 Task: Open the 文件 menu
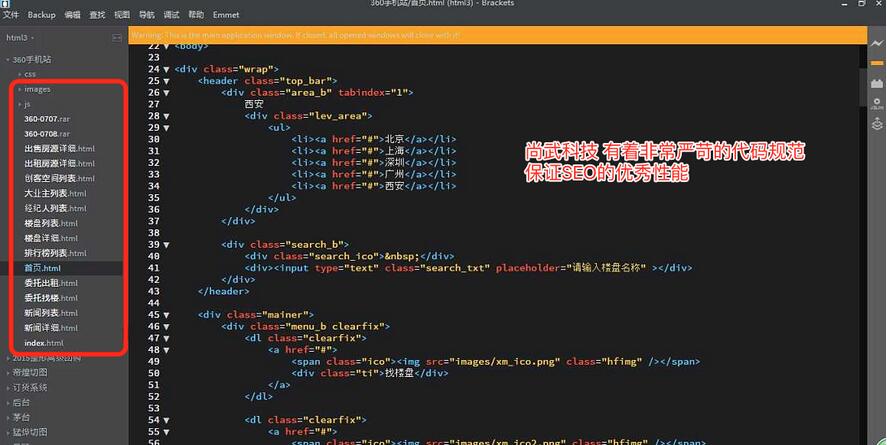coord(11,15)
